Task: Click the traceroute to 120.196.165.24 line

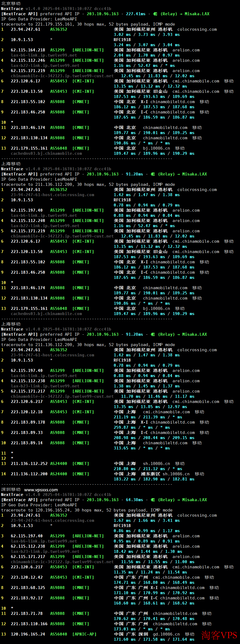Action: tap(87, 510)
